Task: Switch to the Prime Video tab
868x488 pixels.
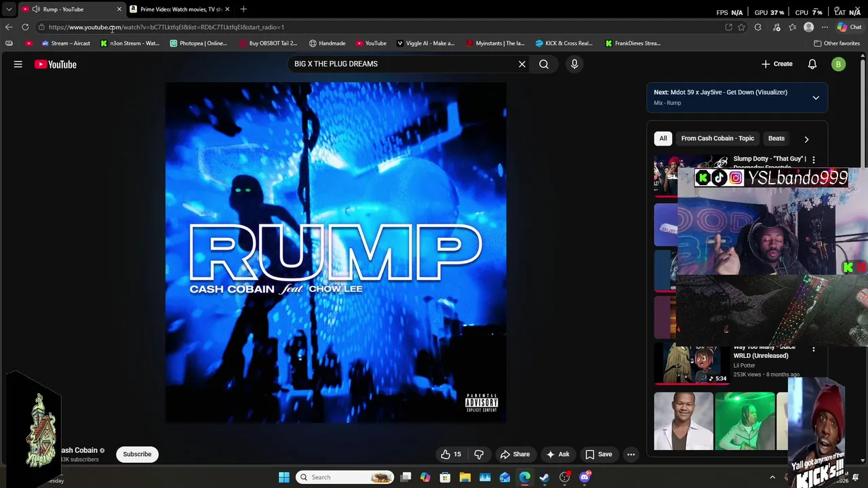Action: 180,9
